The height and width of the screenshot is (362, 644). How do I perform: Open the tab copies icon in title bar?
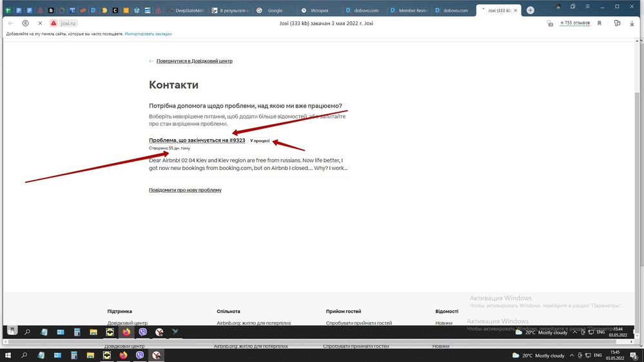pyautogui.click(x=572, y=6)
